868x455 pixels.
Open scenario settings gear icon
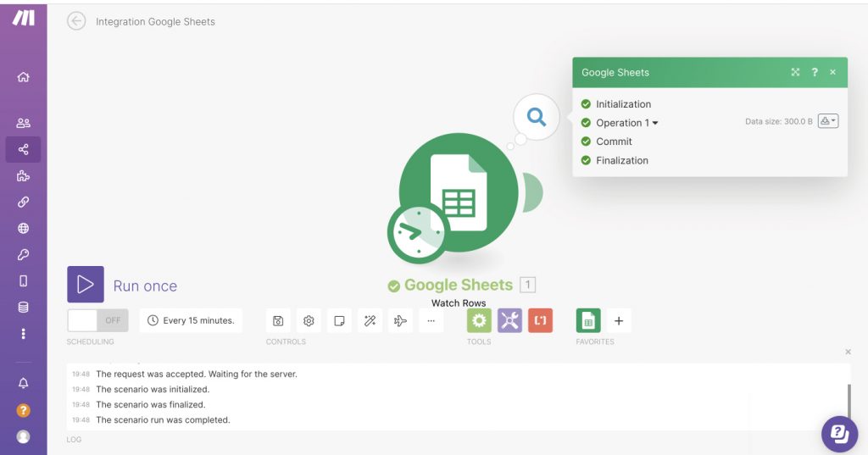coord(309,320)
